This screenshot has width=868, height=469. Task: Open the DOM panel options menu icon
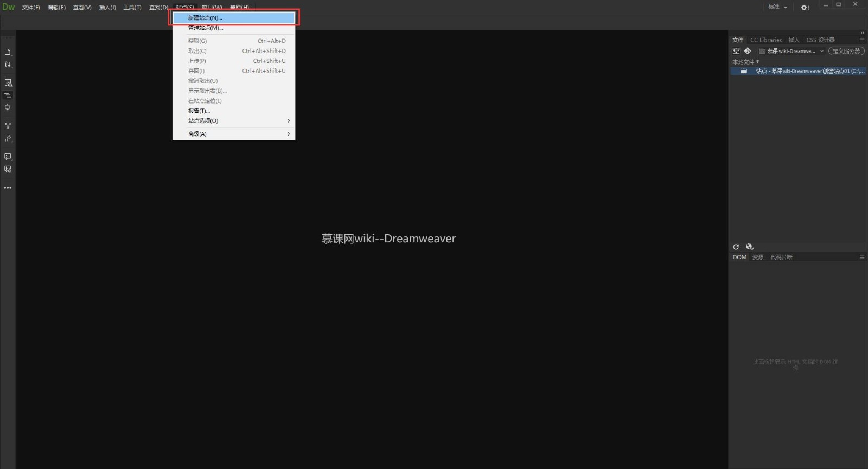(862, 257)
